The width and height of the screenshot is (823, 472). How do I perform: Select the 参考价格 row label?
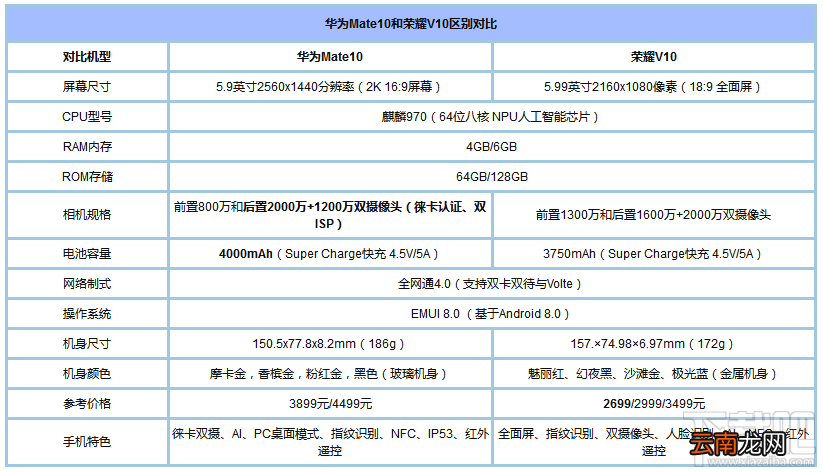tap(87, 403)
